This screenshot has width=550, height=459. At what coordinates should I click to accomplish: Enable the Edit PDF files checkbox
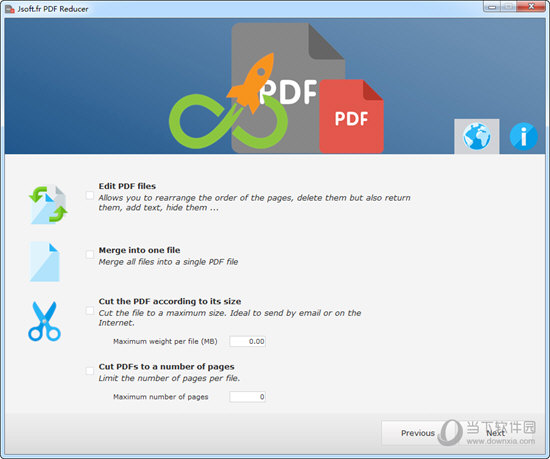tap(90, 195)
